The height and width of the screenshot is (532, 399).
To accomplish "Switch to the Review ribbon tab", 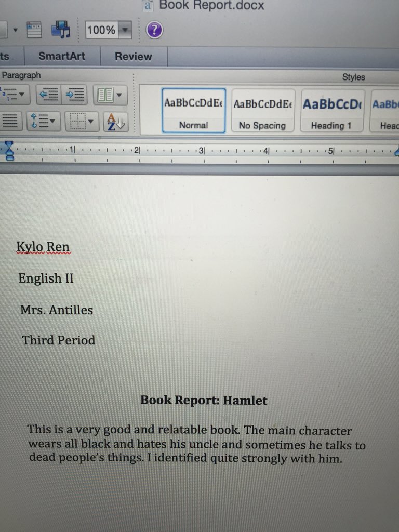I will pos(134,56).
